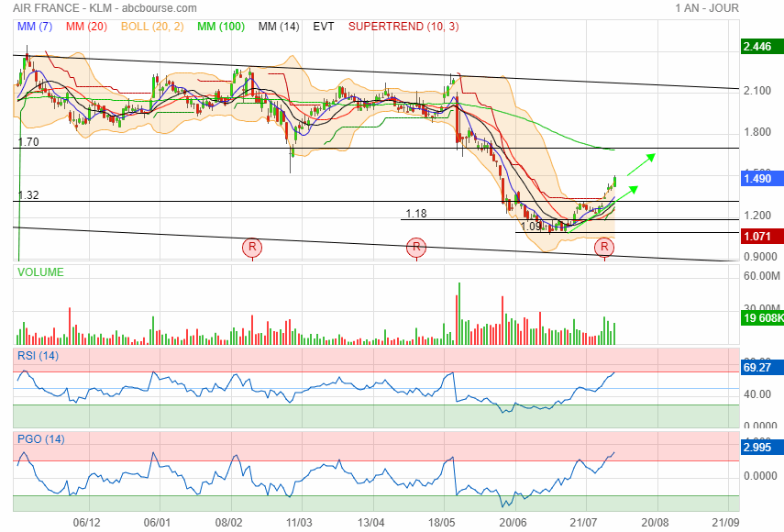Click the 60.00M volume axis label
The image size is (784, 532).
point(761,276)
